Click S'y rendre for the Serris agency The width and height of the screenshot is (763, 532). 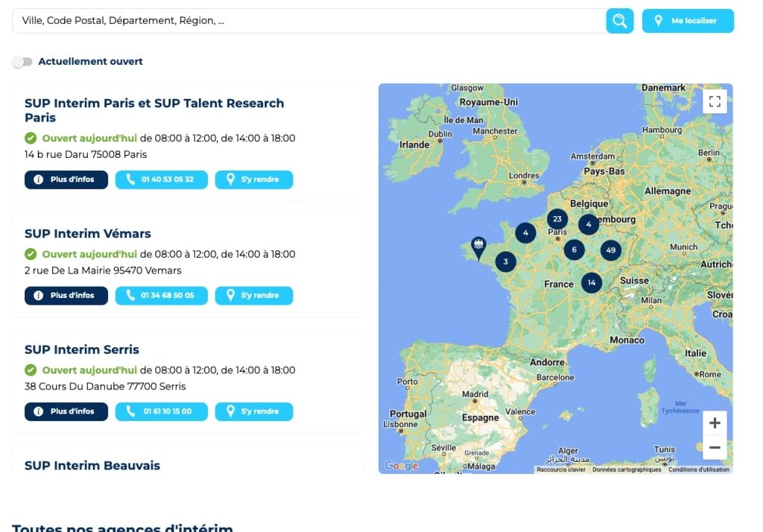coord(254,411)
